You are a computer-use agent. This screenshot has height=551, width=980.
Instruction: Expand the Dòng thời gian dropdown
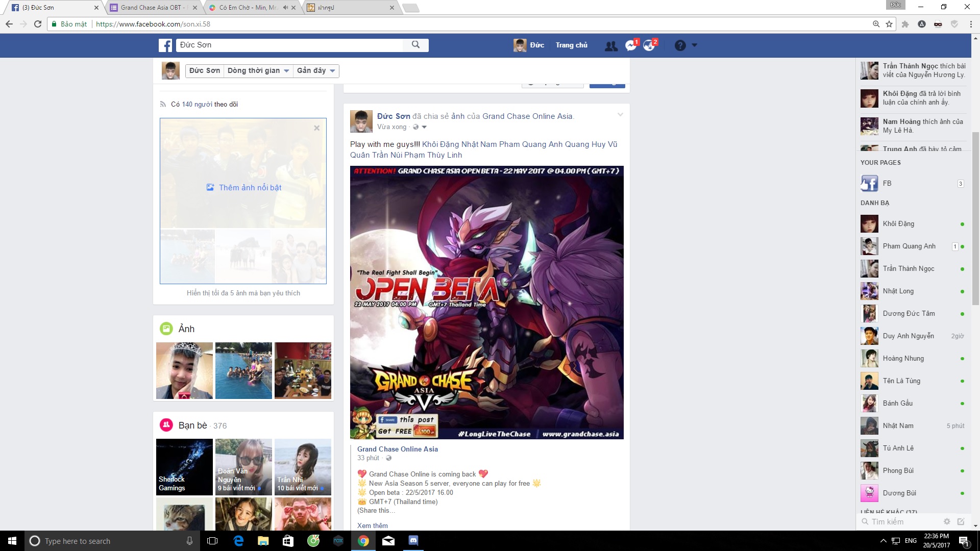258,71
